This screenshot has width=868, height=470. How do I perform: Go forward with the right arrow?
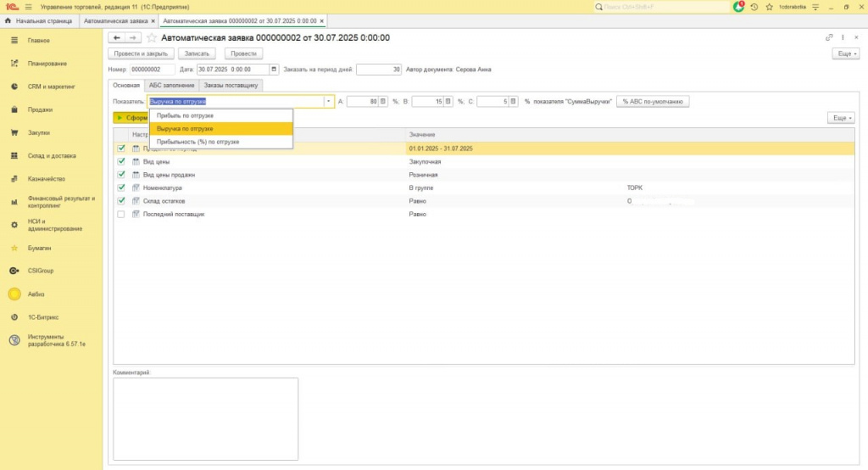(x=133, y=37)
